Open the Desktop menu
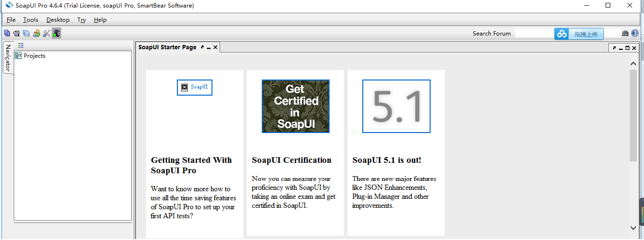The width and height of the screenshot is (644, 240). (x=58, y=20)
